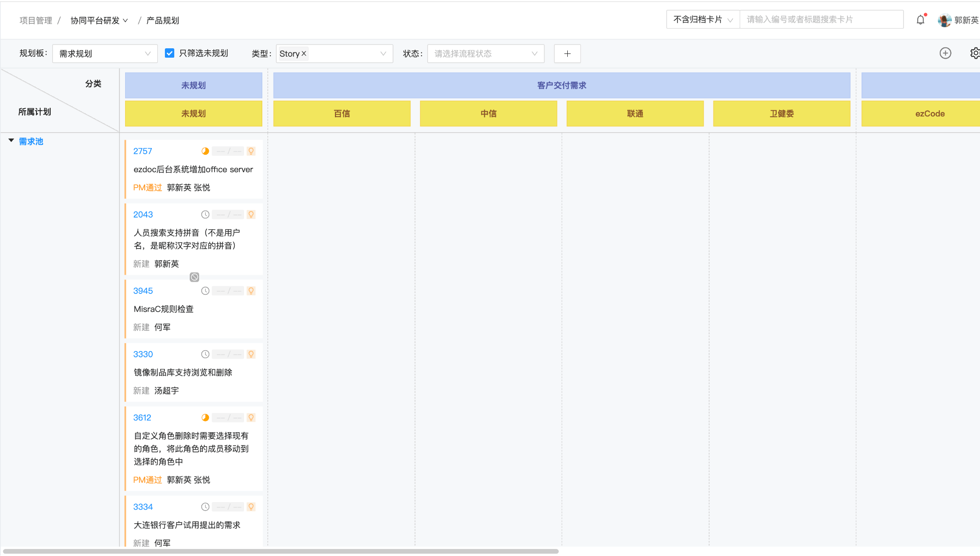The height and width of the screenshot is (556, 980).
Task: Click the plus-circle icon to add a new card
Action: click(x=945, y=53)
